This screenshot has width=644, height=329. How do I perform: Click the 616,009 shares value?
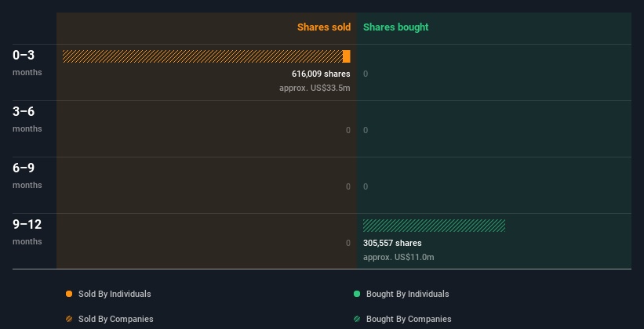point(321,74)
